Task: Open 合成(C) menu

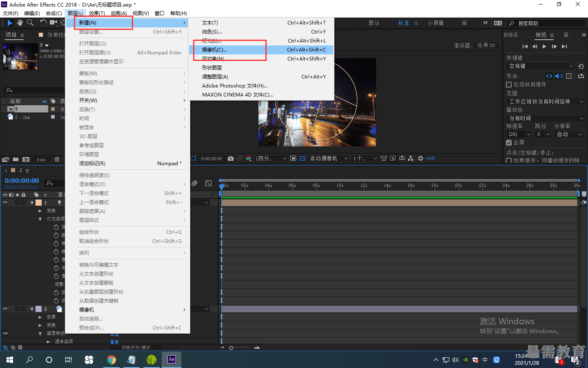Action: (x=53, y=13)
